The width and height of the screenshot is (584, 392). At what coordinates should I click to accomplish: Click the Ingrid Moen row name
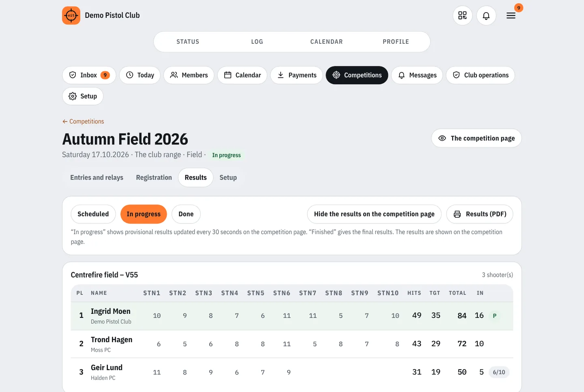pos(111,311)
